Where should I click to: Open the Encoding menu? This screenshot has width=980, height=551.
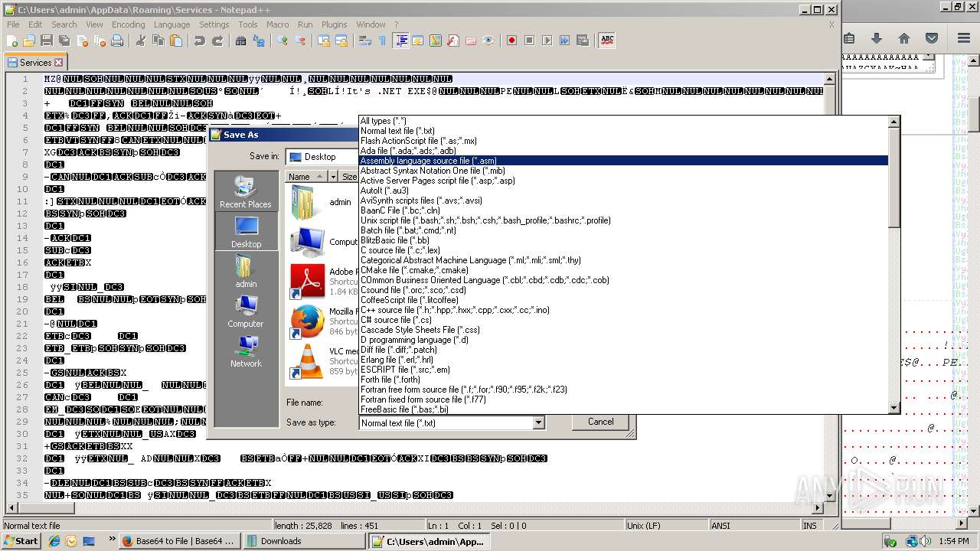click(128, 24)
